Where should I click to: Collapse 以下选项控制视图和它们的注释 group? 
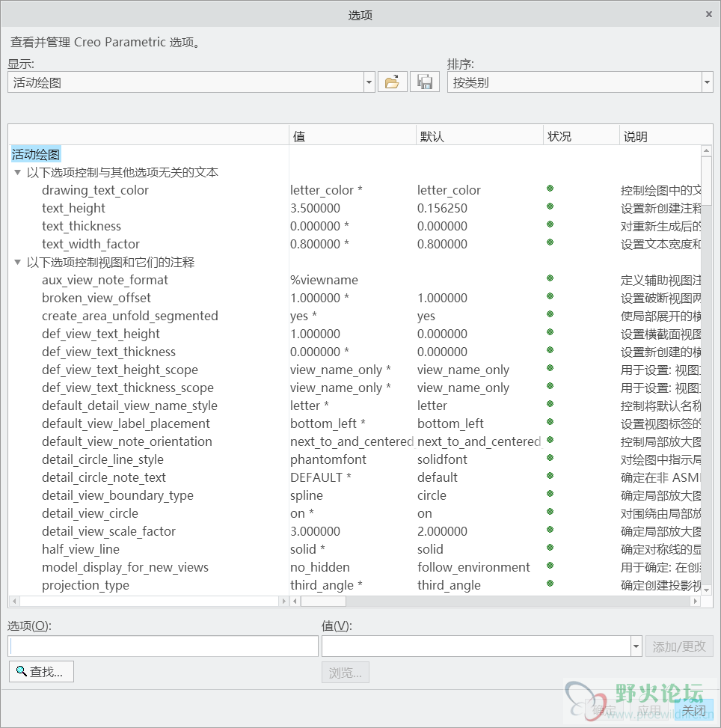[x=18, y=262]
